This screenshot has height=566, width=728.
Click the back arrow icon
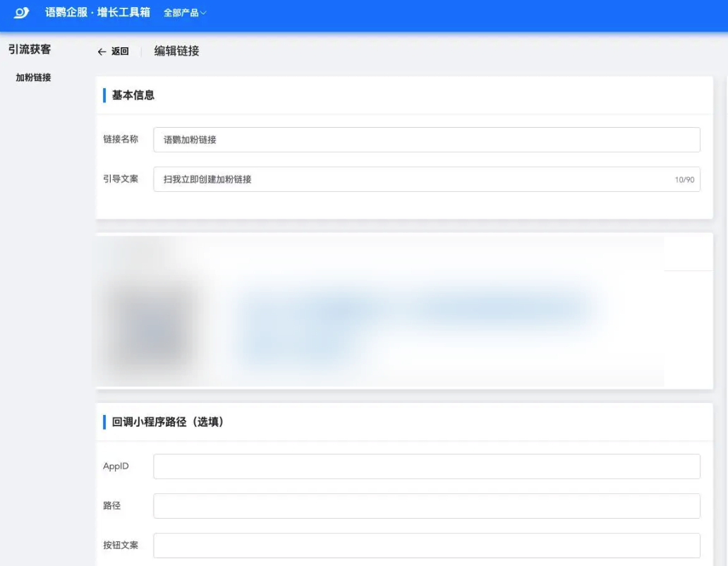click(102, 52)
